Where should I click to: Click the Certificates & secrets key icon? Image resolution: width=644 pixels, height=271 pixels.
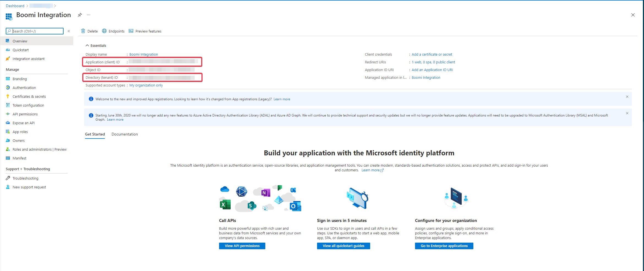coord(8,96)
